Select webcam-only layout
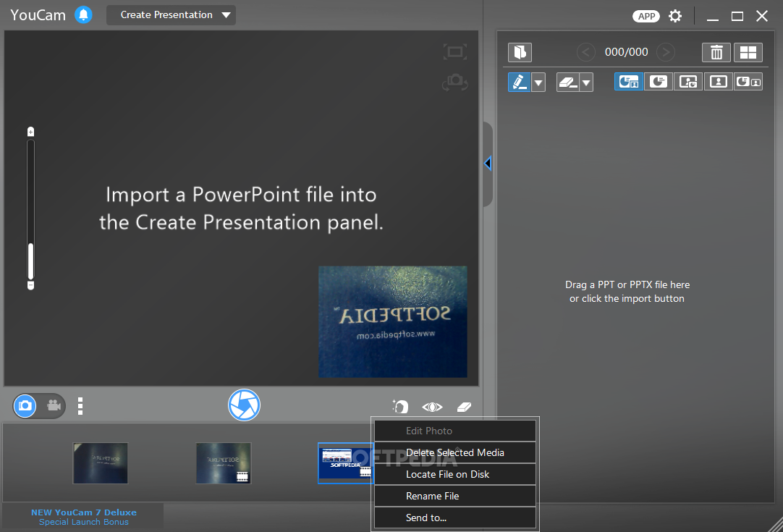This screenshot has height=532, width=783. 718,81
